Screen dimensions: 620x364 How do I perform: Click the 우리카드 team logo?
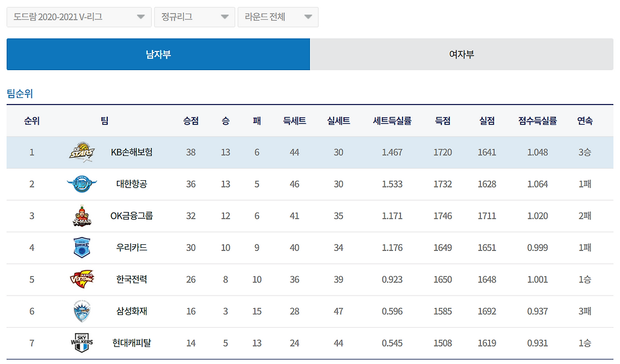tap(82, 247)
